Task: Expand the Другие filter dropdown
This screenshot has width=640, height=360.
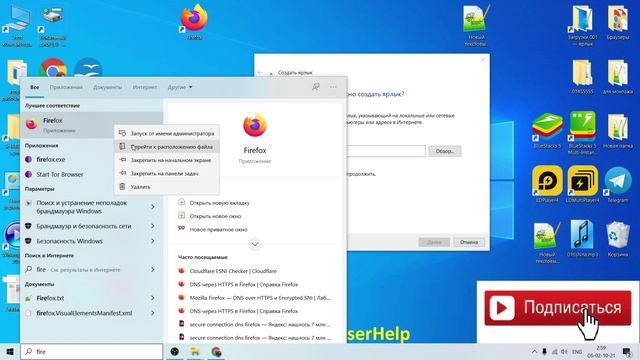Action: (x=180, y=87)
